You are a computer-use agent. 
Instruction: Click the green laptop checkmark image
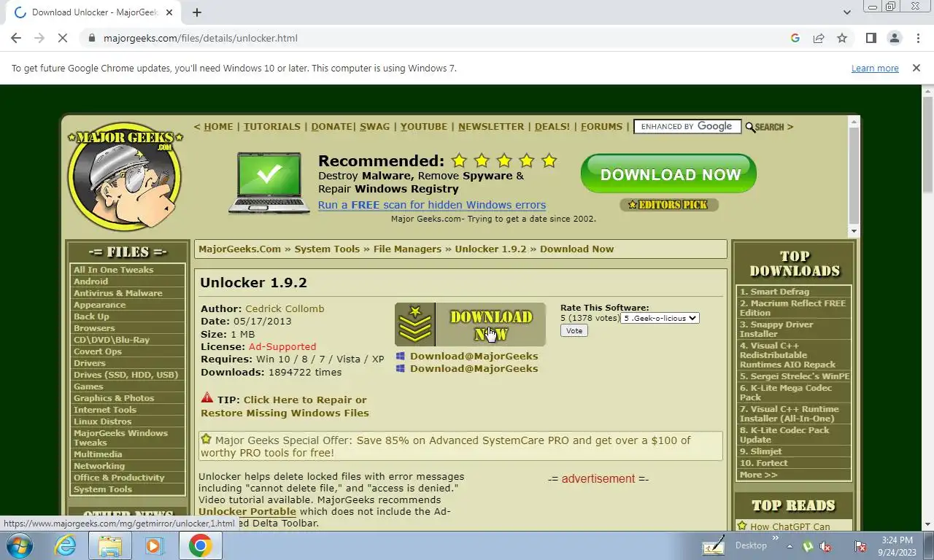pyautogui.click(x=268, y=182)
